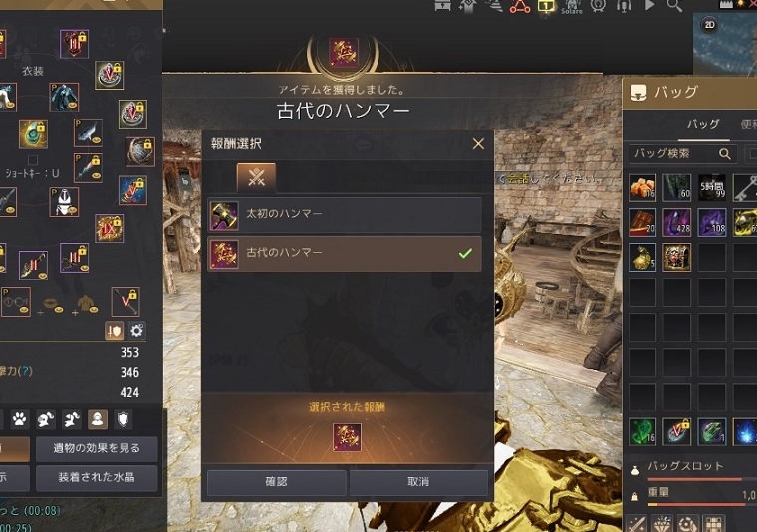Image resolution: width=757 pixels, height=532 pixels.
Task: Open 遺物の効果を見る relic effects
Action: (x=97, y=448)
